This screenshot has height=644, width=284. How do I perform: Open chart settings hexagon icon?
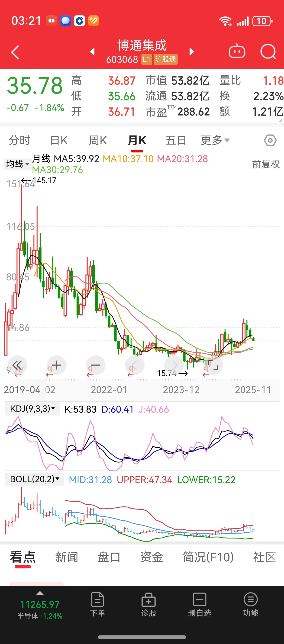[x=270, y=141]
